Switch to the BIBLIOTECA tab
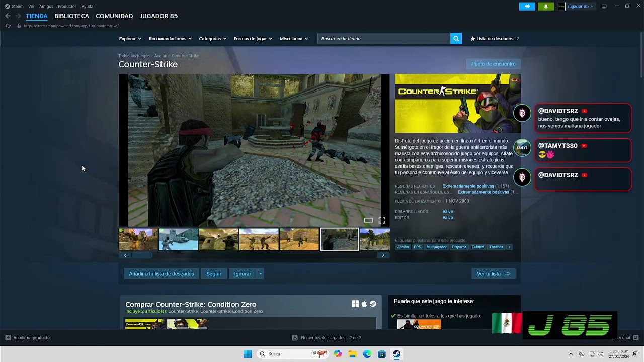This screenshot has height=362, width=644. [71, 16]
